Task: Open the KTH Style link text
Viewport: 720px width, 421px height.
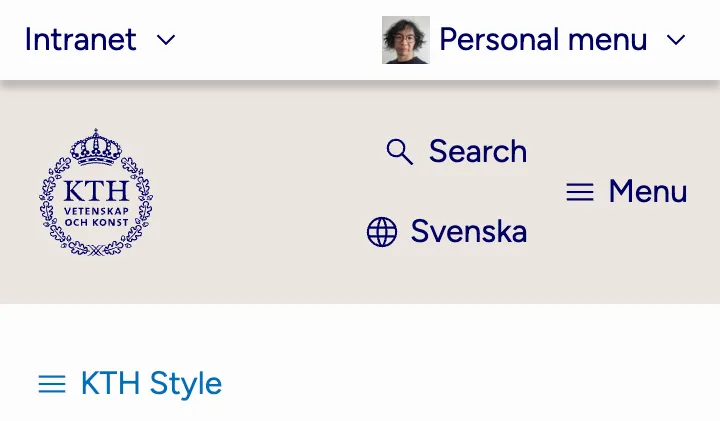Action: click(x=151, y=384)
